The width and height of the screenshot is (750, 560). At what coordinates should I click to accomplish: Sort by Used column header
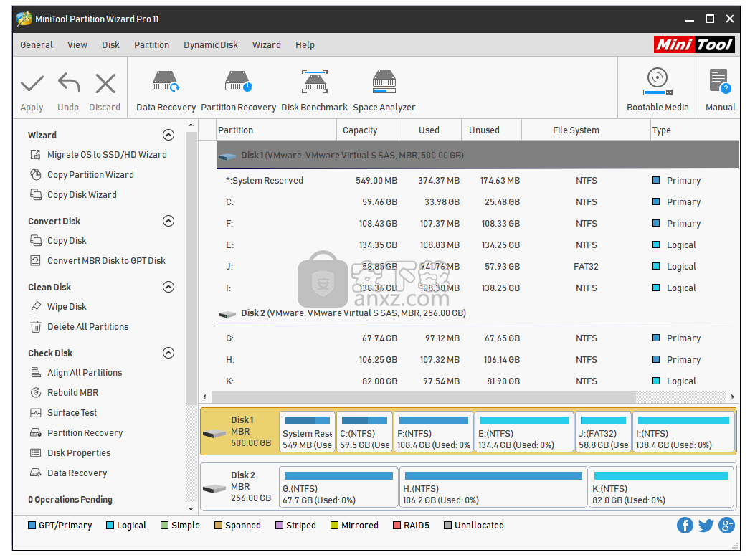tap(429, 130)
